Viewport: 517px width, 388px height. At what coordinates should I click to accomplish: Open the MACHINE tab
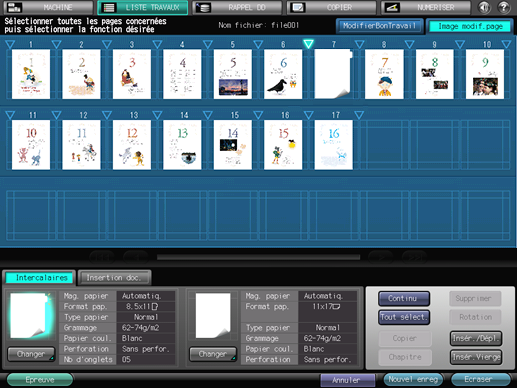click(48, 7)
